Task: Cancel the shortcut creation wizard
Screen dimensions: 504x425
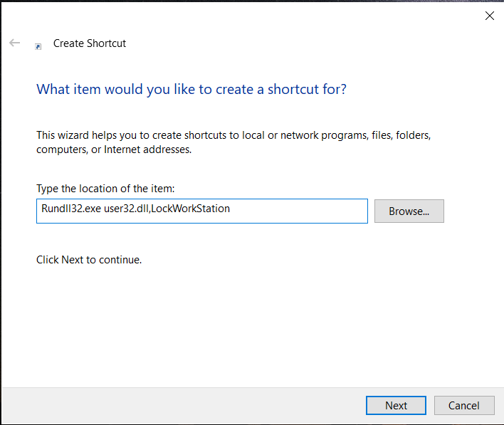Action: [463, 406]
